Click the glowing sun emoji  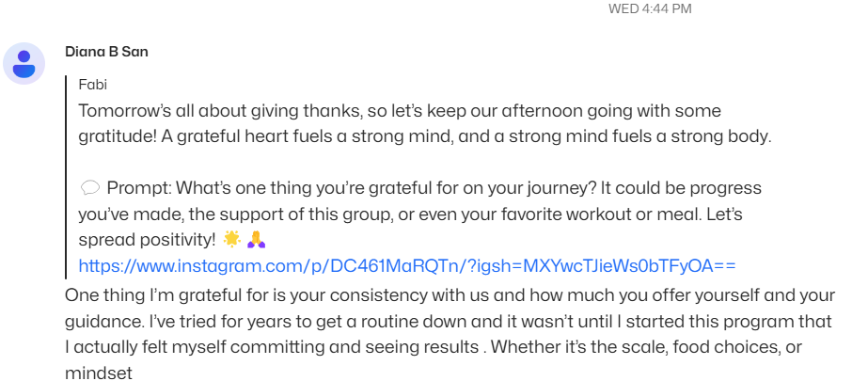[x=232, y=239]
